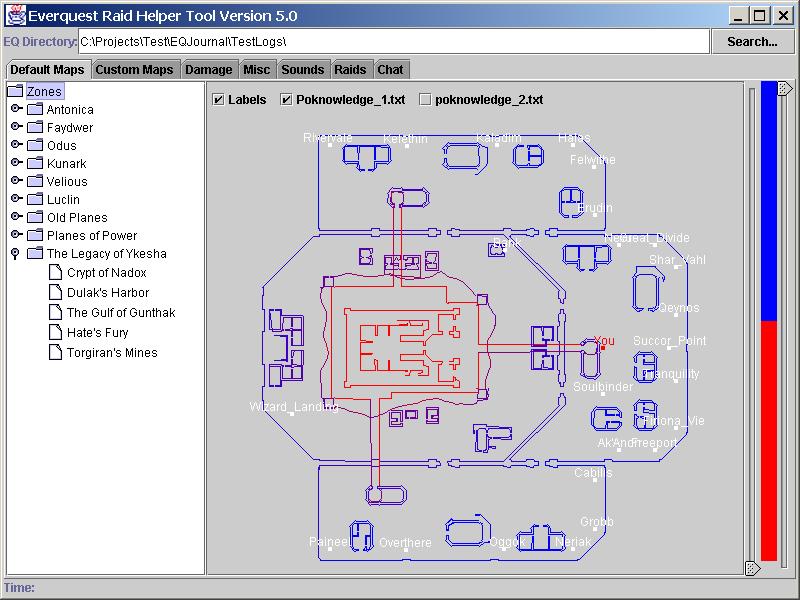This screenshot has width=800, height=600.
Task: Open the Sounds tab
Action: [303, 69]
